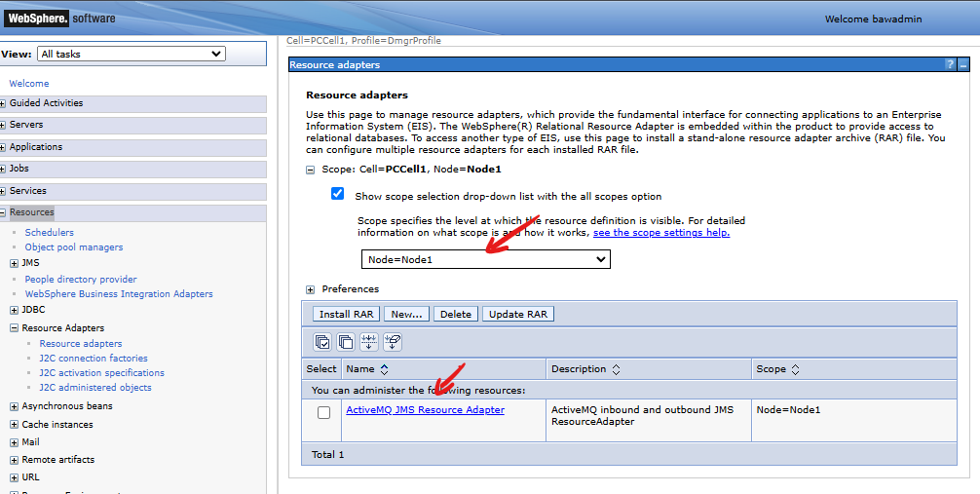Open the ActiveMQ JMS Resource Adapter link
This screenshot has height=494, width=980.
pos(425,410)
